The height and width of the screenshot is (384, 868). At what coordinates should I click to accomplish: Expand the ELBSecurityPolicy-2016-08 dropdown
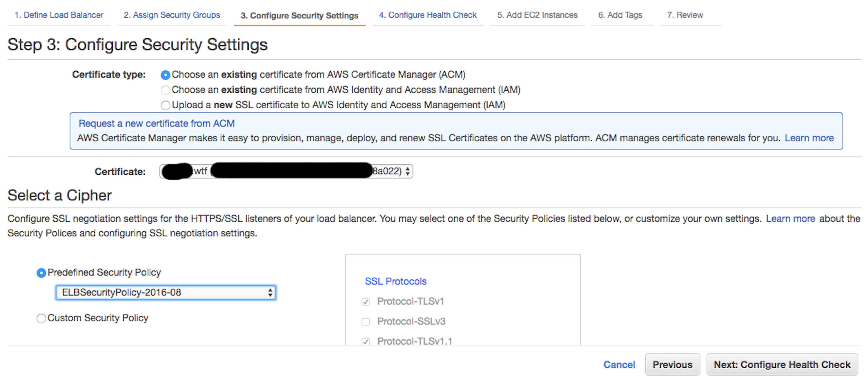tap(166, 292)
